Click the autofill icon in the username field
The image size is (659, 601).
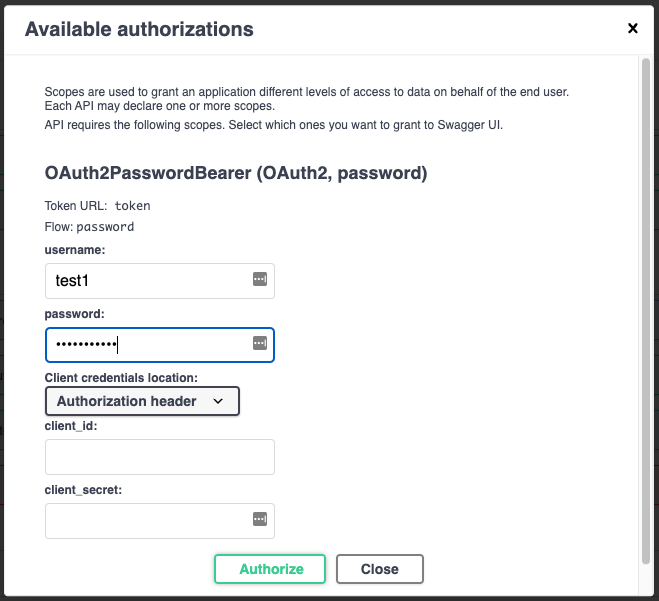(260, 280)
